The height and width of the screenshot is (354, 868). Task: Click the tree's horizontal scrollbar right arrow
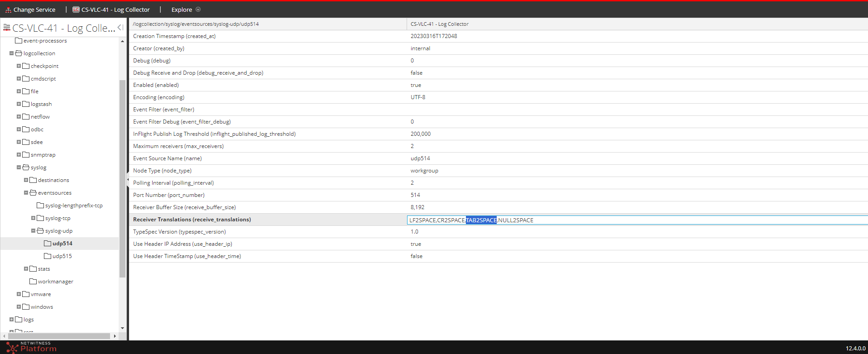point(115,336)
